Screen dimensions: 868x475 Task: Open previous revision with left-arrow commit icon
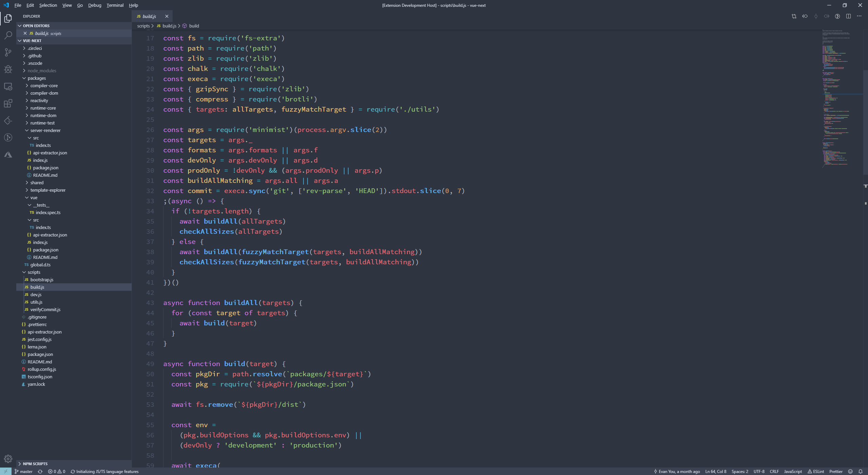(x=805, y=16)
